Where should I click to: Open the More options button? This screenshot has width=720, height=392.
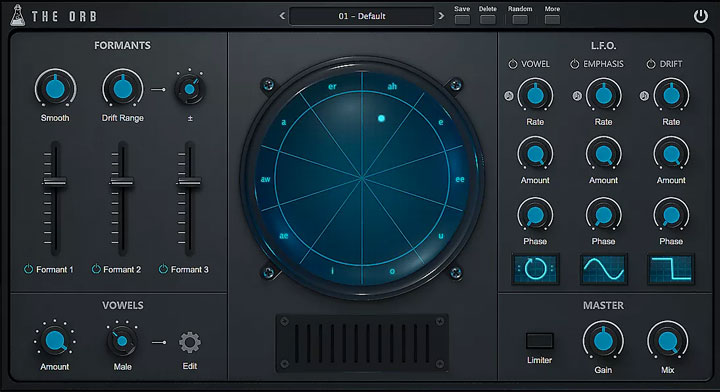point(552,19)
